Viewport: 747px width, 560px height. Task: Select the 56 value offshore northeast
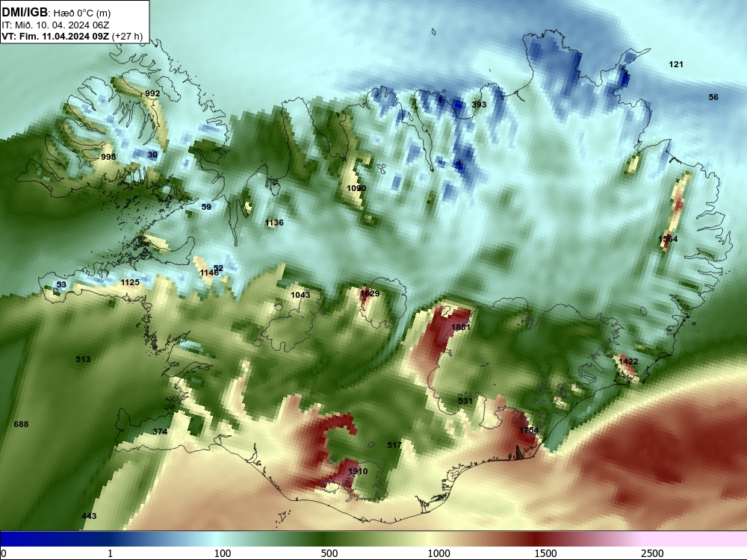pos(713,97)
